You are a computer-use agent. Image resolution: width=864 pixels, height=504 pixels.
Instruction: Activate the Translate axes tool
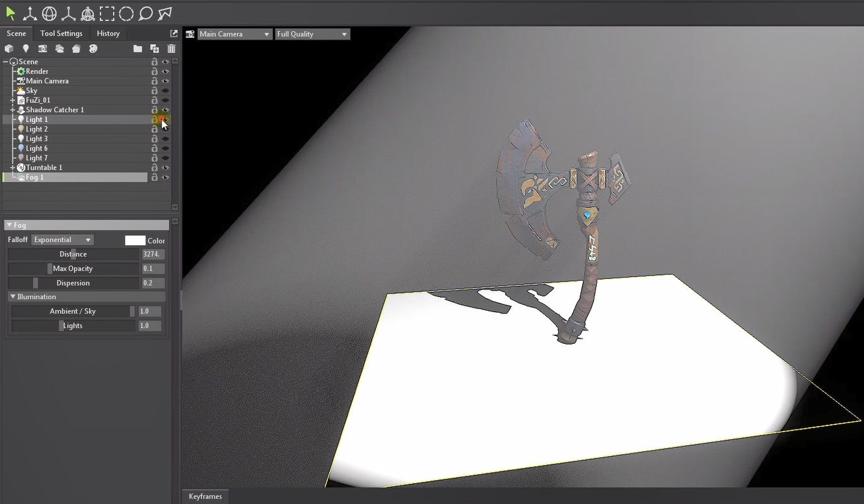(x=30, y=14)
